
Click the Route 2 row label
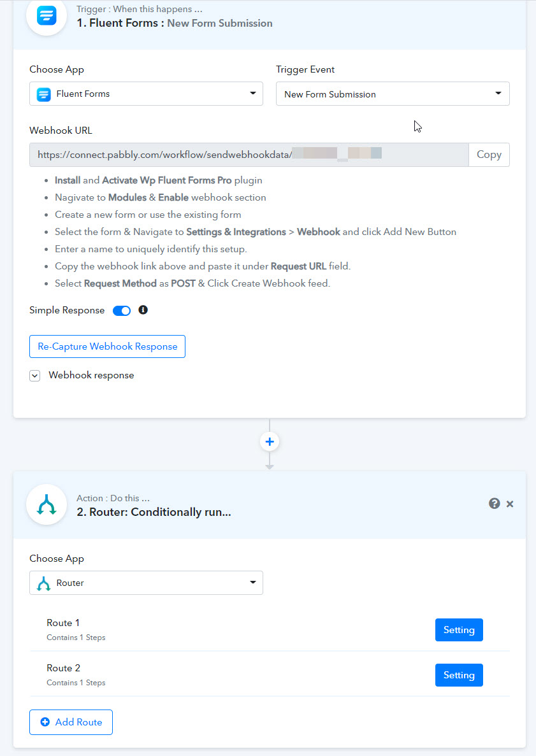tap(63, 668)
